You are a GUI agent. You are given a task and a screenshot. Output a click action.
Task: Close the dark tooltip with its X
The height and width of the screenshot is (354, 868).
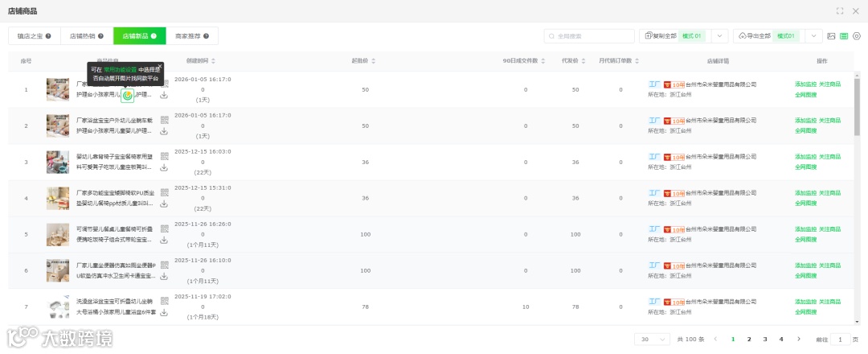pyautogui.click(x=160, y=65)
